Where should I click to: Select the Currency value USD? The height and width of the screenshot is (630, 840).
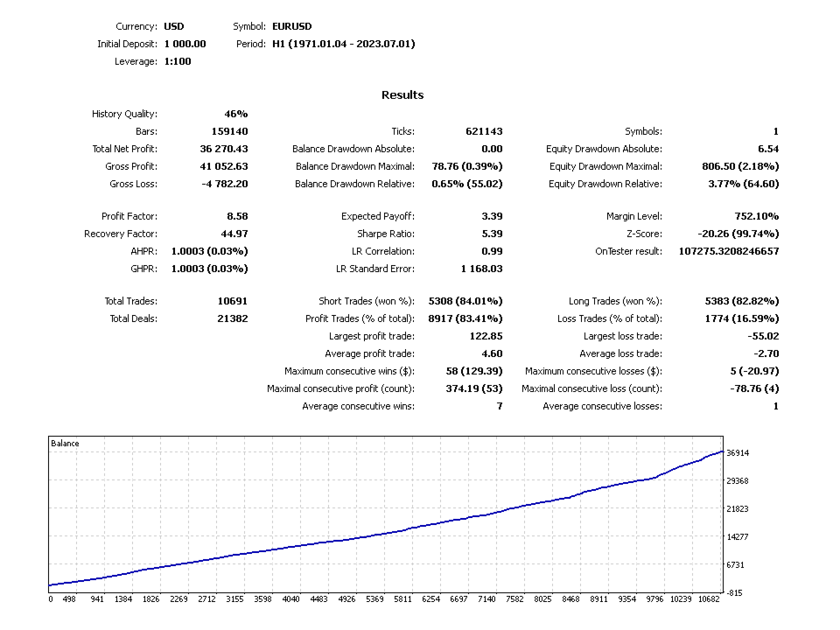pyautogui.click(x=173, y=26)
